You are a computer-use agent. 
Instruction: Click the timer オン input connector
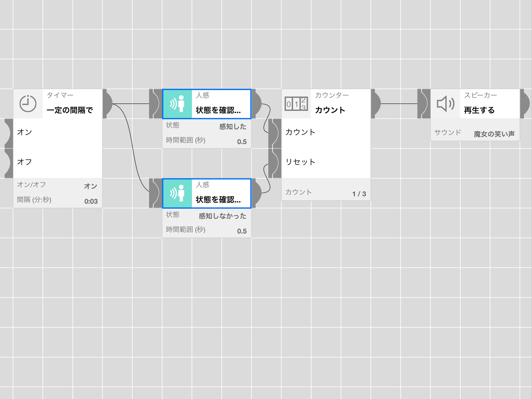[x=9, y=134]
